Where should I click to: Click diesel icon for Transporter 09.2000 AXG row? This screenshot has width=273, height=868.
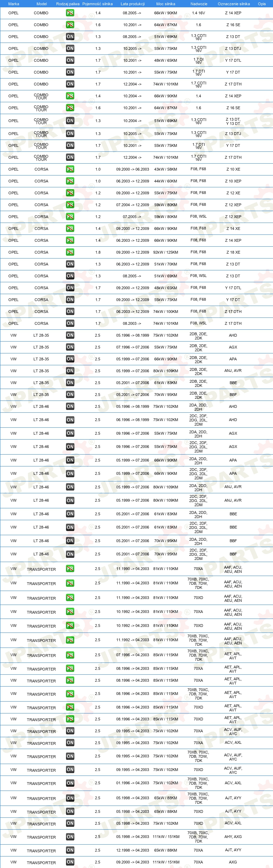coord(70,862)
